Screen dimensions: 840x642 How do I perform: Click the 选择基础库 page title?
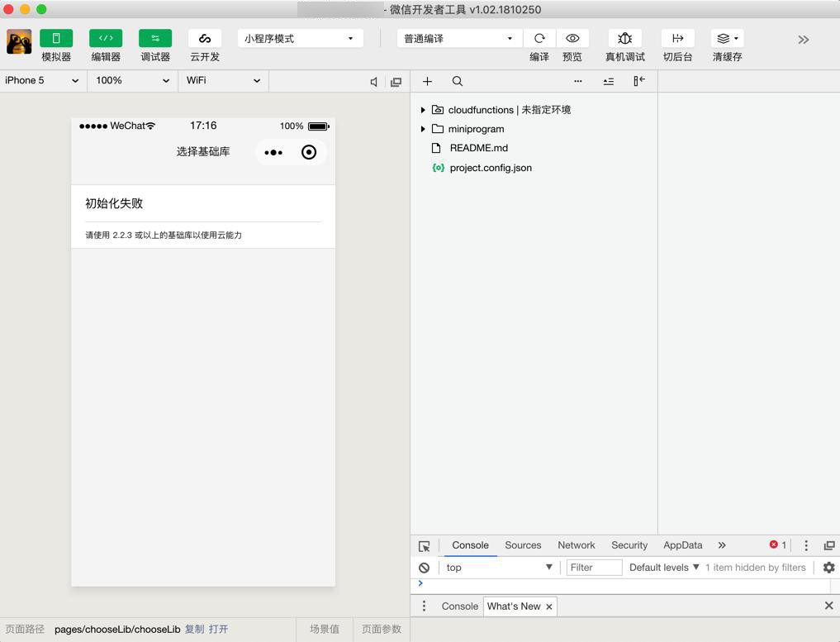[x=203, y=152]
